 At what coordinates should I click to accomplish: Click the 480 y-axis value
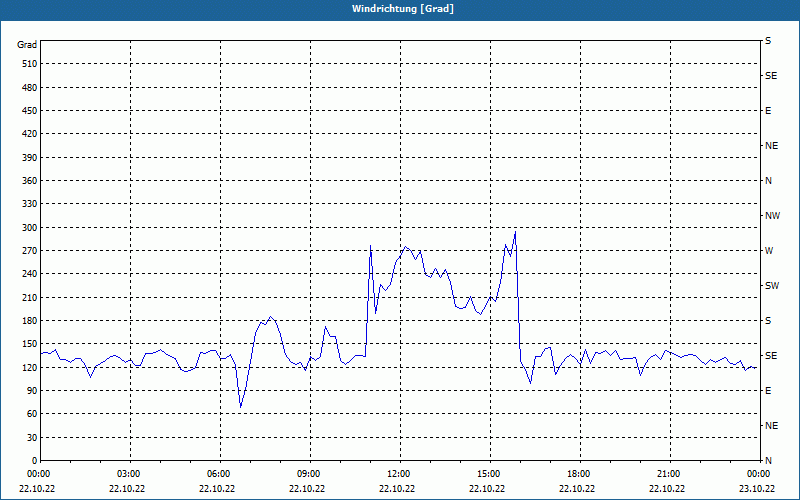[x=30, y=88]
